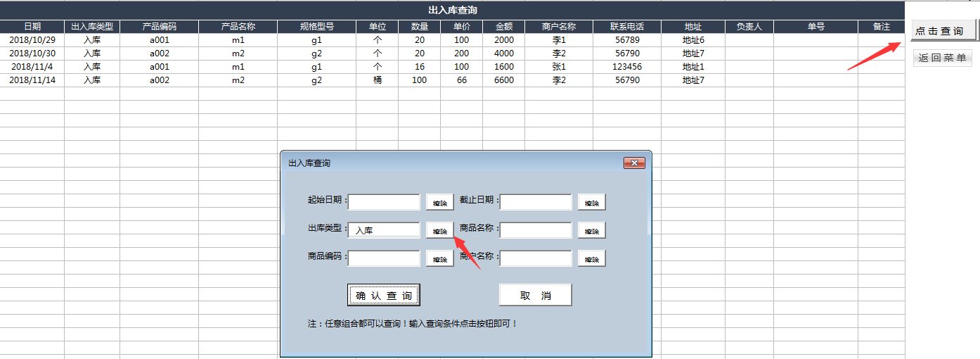
Task: Select the 单位 column header
Action: click(378, 27)
